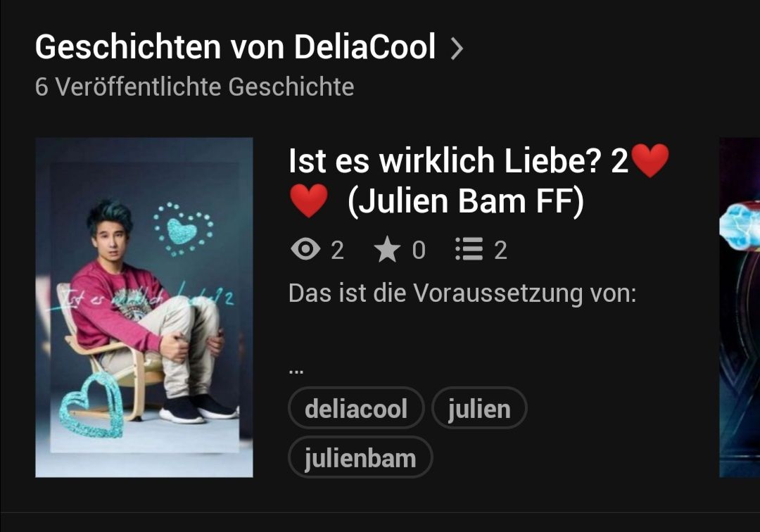Open the story title Ist es wirklich Liebe? 2
The height and width of the screenshot is (532, 760).
459,161
